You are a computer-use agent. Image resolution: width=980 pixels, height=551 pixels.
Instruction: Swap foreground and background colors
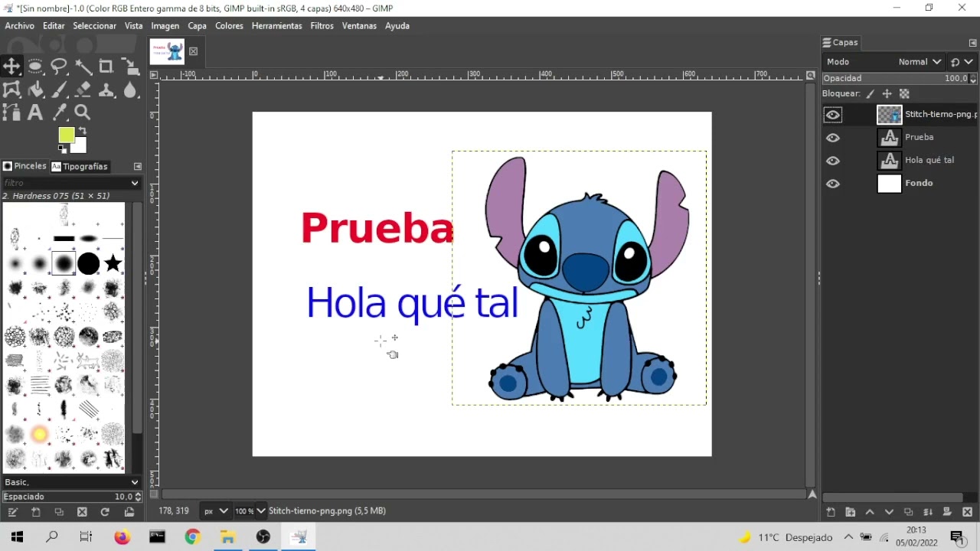tap(83, 131)
